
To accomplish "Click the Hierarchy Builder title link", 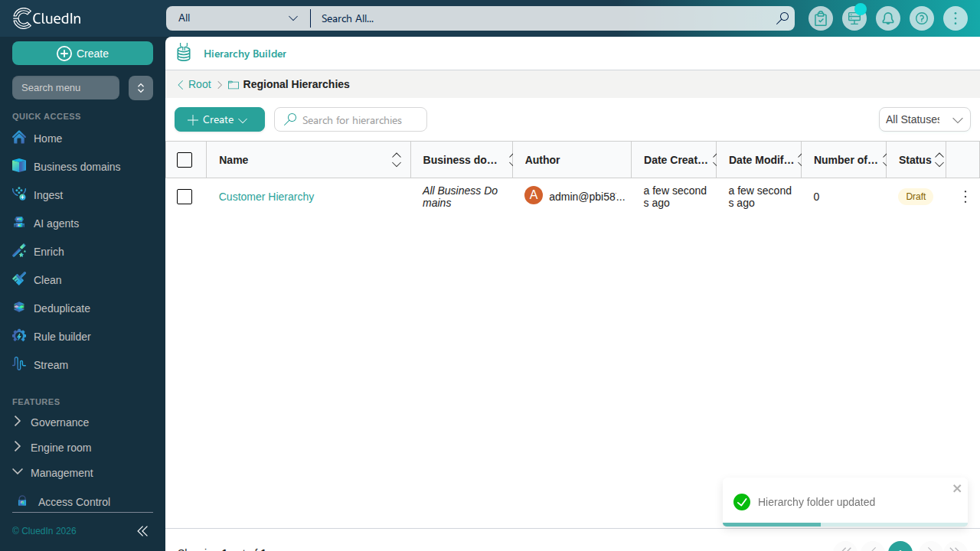I will pyautogui.click(x=245, y=54).
